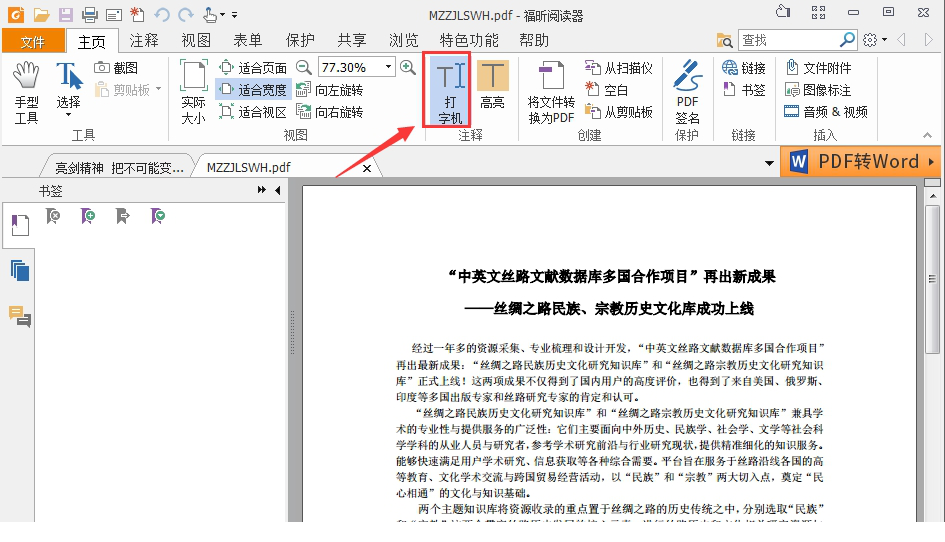Click the PDF转Word conversion button
This screenshot has height=542, width=945.
coord(860,162)
